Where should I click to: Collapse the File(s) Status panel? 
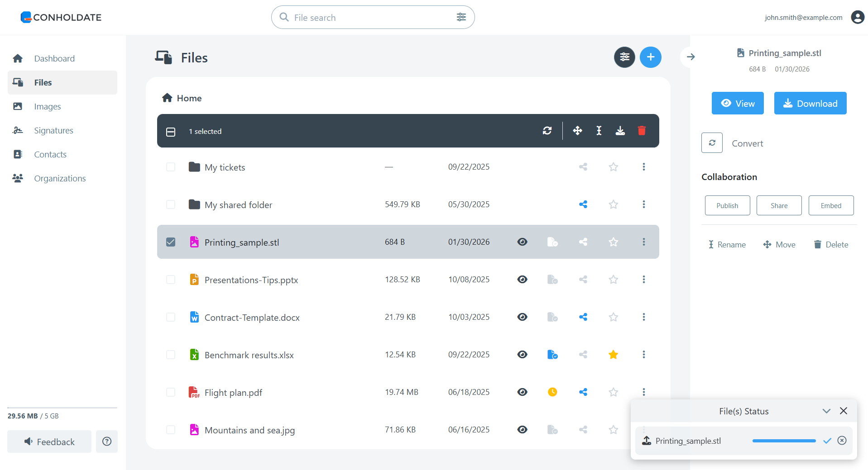click(x=826, y=411)
